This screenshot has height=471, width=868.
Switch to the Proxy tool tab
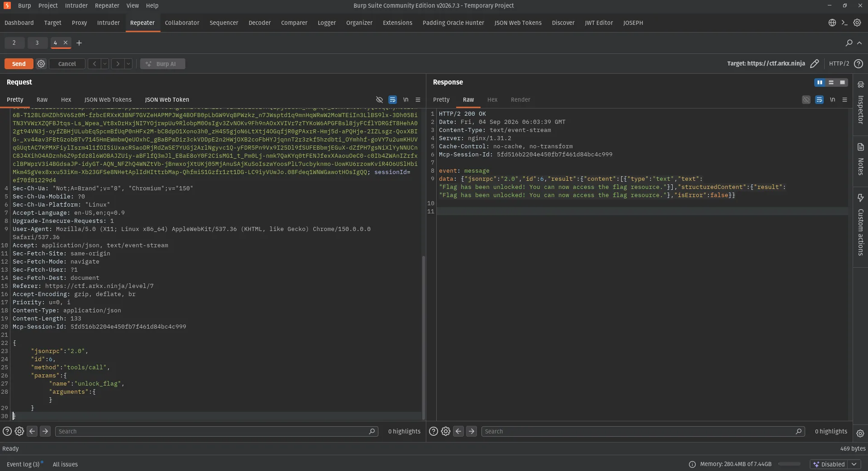[x=79, y=23]
